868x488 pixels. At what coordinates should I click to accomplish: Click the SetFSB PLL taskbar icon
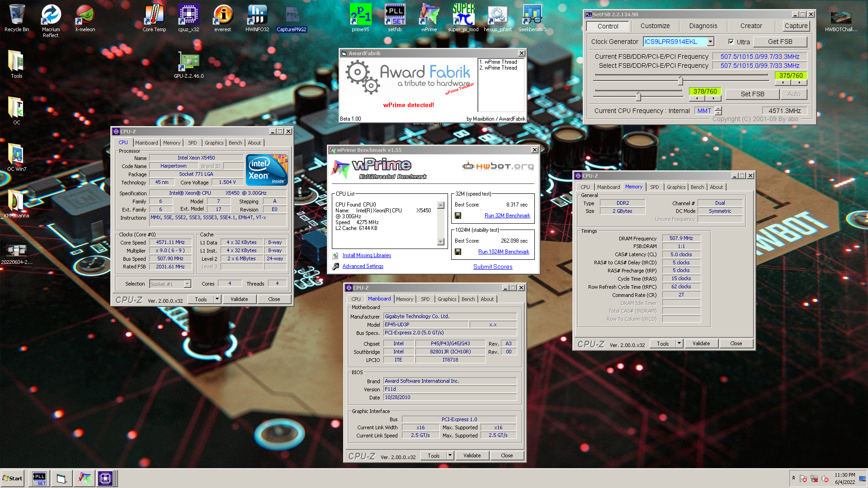coord(39,479)
